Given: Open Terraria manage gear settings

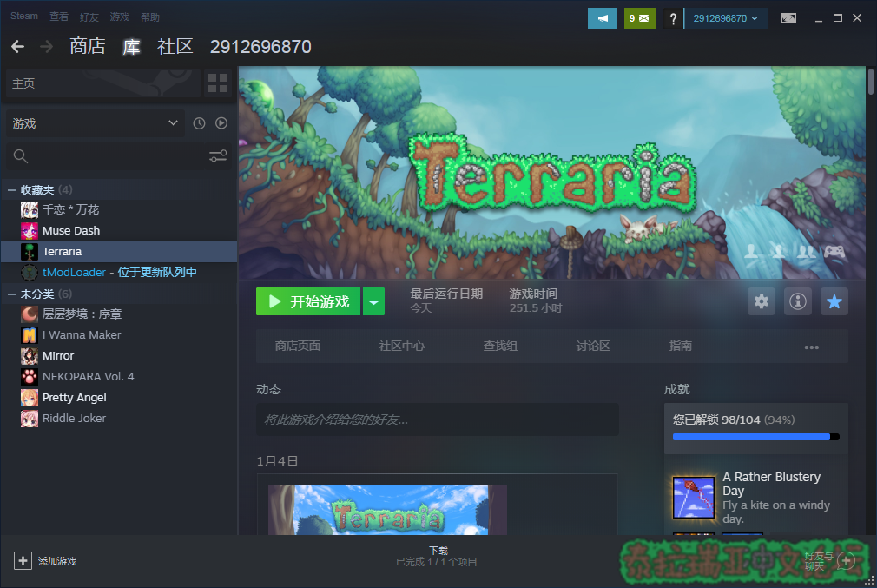Looking at the screenshot, I should point(762,301).
